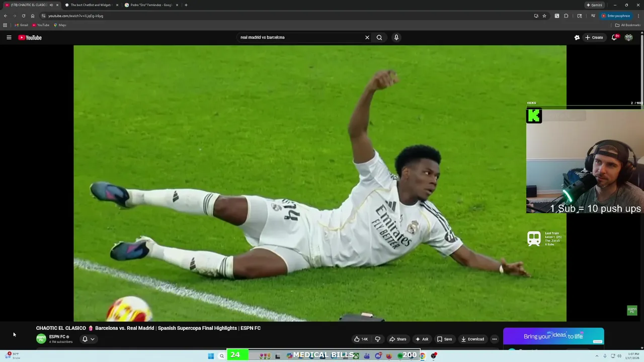
Task: Like the video (14K)
Action: tap(361, 339)
